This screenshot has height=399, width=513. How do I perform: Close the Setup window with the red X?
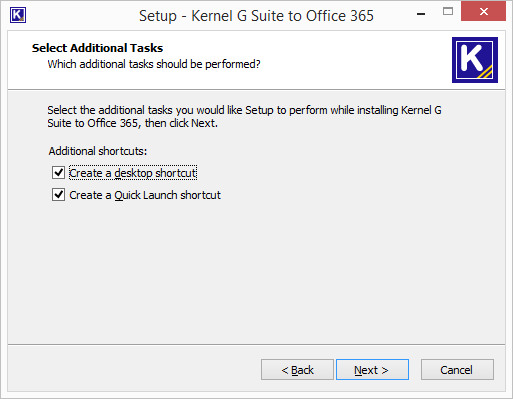click(x=483, y=12)
